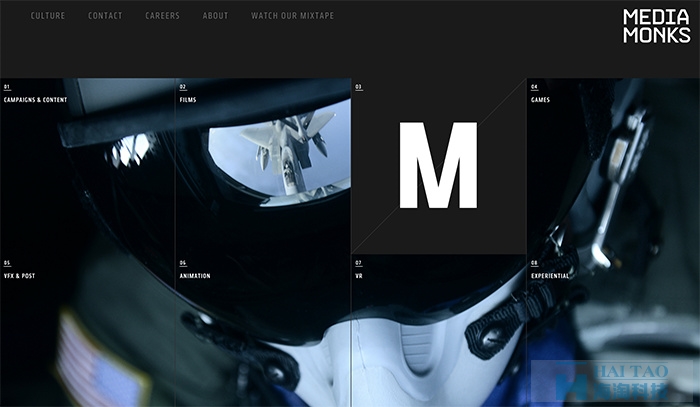Image resolution: width=700 pixels, height=407 pixels.
Task: Click the 04 number label
Action: (x=534, y=87)
